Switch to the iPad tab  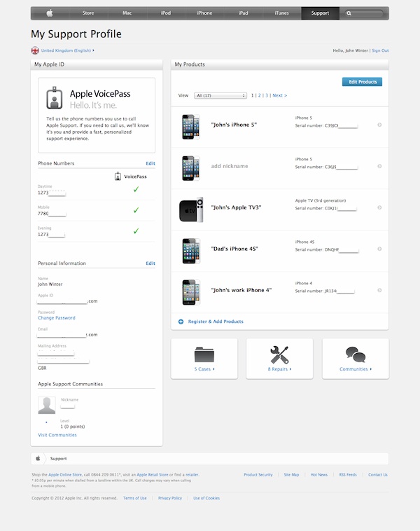243,13
